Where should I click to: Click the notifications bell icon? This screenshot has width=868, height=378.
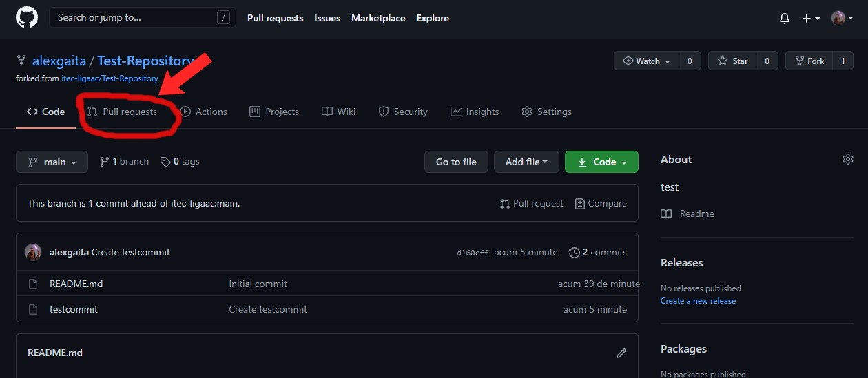(784, 19)
